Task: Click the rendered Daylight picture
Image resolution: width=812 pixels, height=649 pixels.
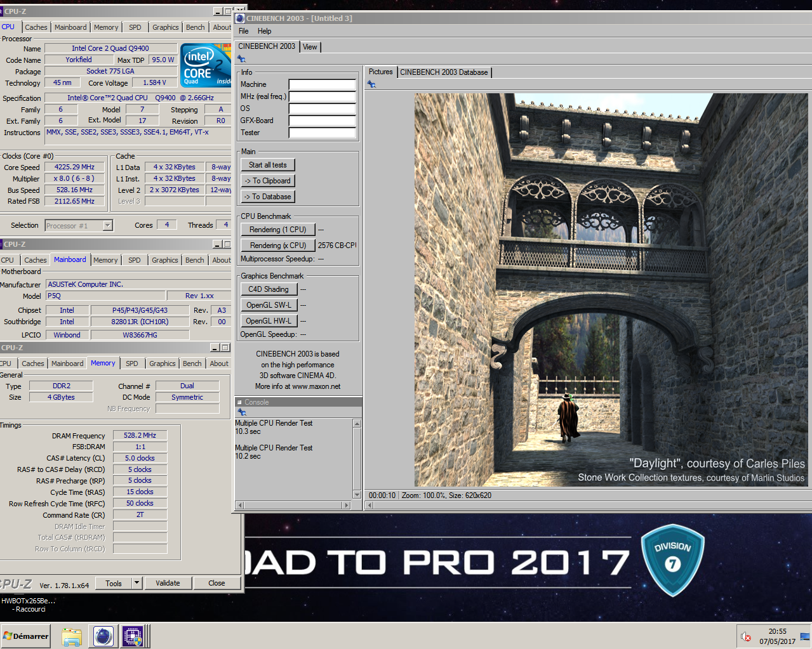Action: coord(611,290)
